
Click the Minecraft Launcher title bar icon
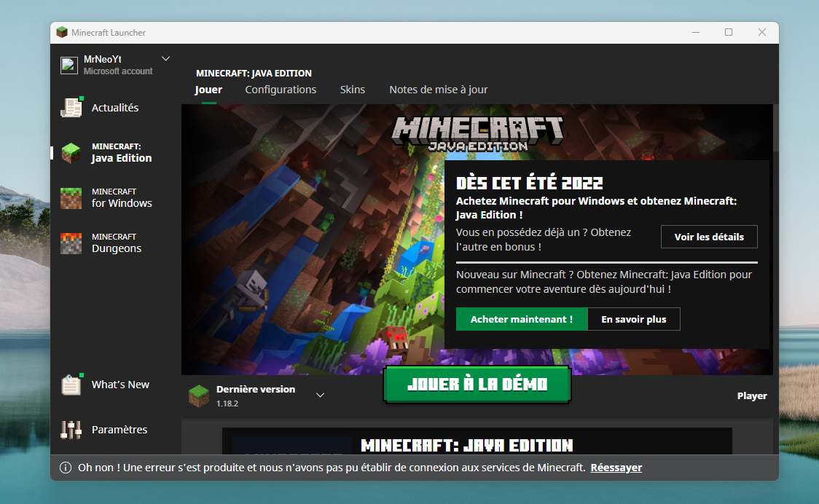(62, 32)
